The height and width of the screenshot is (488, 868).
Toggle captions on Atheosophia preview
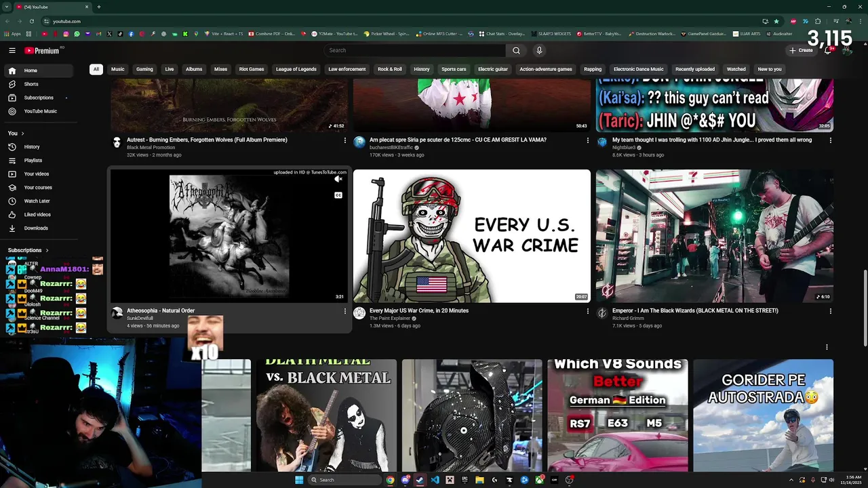point(338,195)
